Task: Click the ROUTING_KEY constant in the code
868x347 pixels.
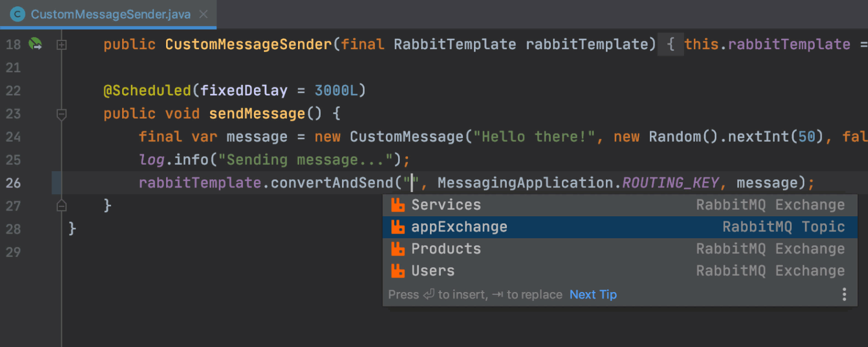Action: pos(670,183)
